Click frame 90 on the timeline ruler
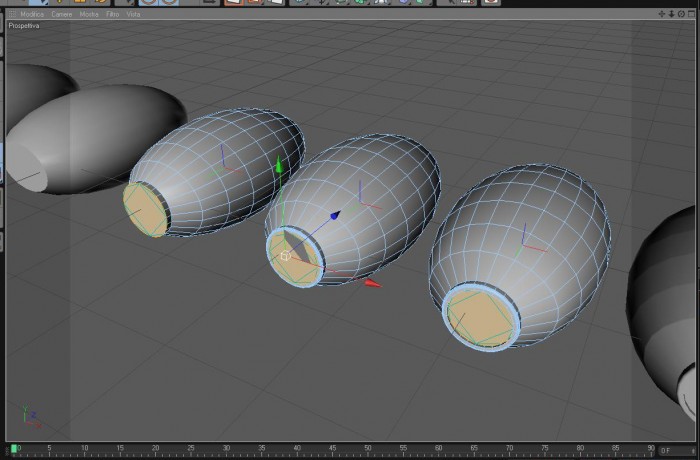 [651, 448]
